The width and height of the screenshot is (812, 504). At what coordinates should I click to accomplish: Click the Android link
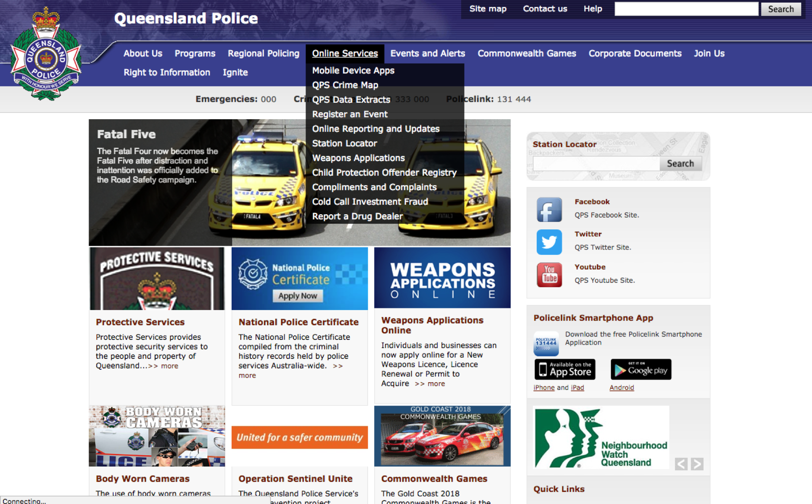[x=622, y=387]
